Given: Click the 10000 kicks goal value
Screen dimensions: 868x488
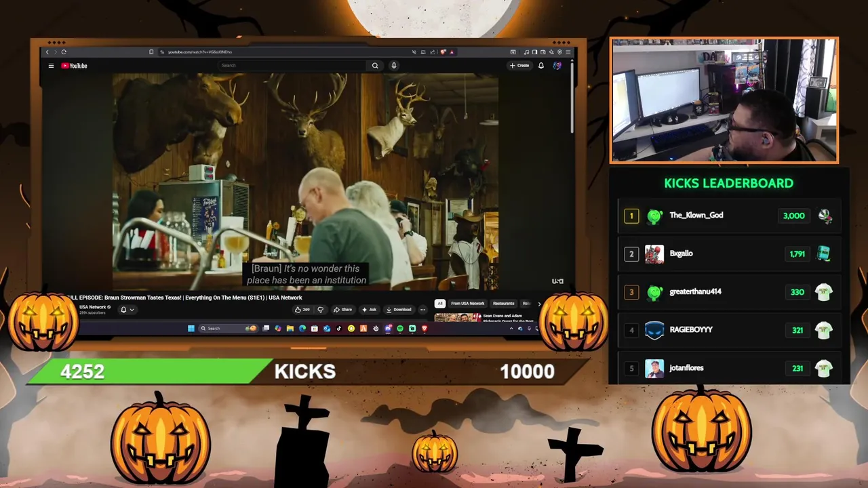Looking at the screenshot, I should click(527, 371).
